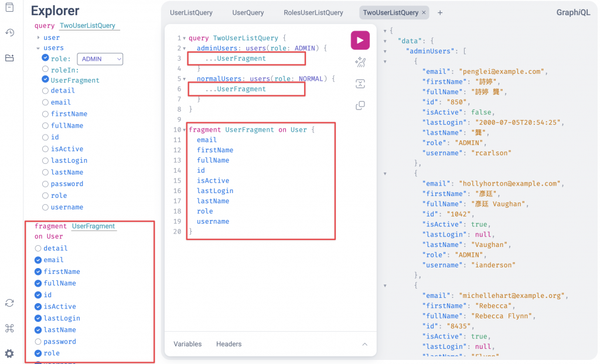This screenshot has height=364, width=600.
Task: Click the copy query icon
Action: pos(360,105)
